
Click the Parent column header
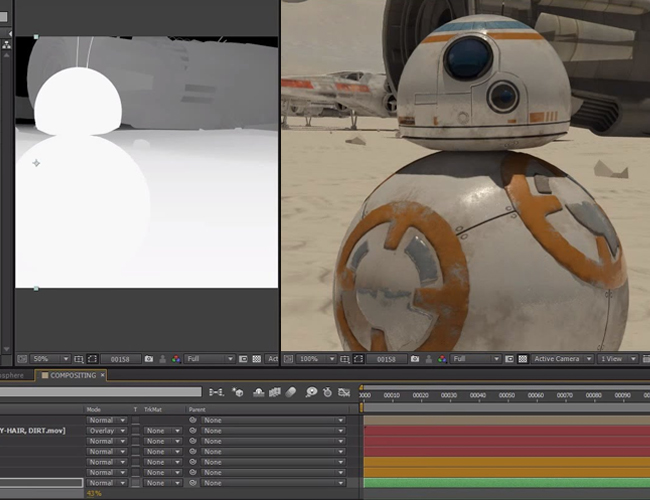[x=197, y=410]
